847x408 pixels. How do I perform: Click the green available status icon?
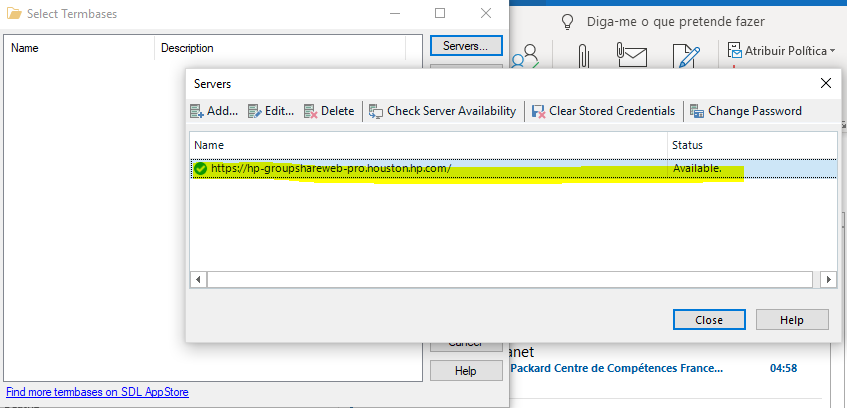[x=201, y=169]
